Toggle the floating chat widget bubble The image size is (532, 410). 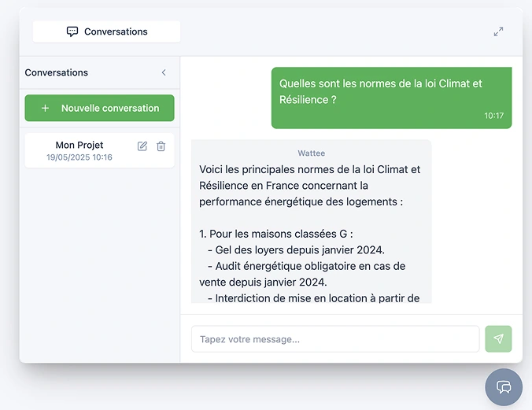pos(504,387)
